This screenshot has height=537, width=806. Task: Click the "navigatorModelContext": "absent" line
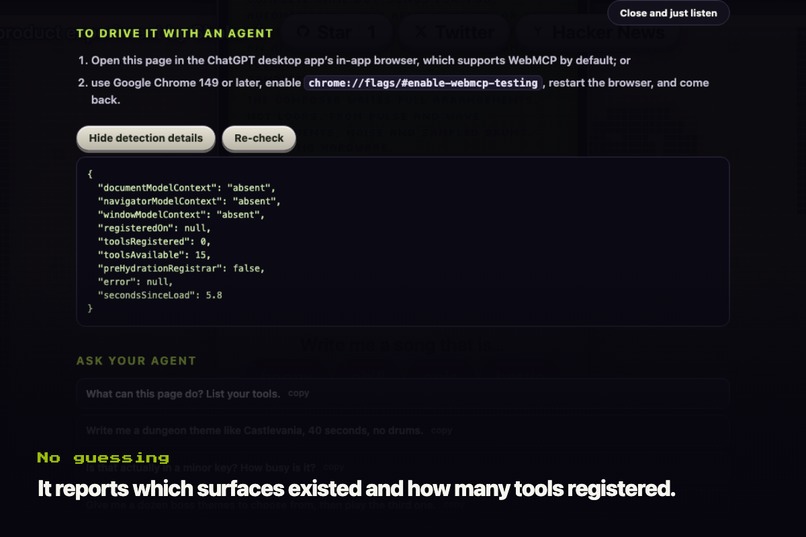point(189,201)
